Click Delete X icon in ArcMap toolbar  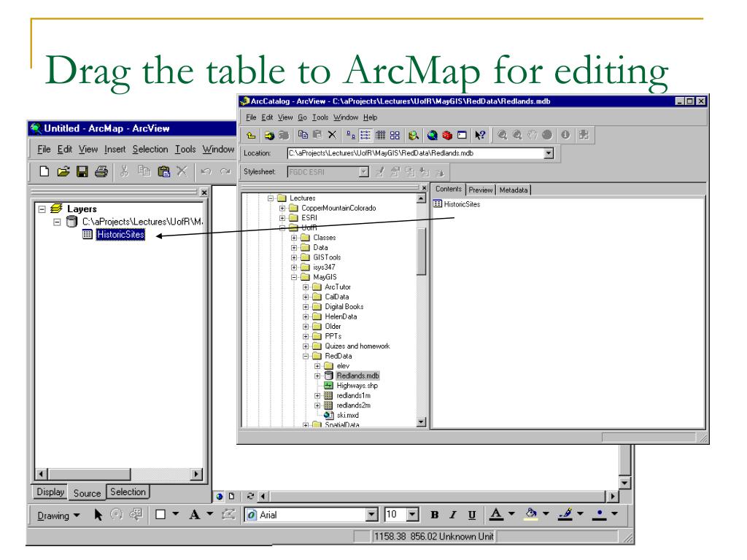(x=182, y=171)
